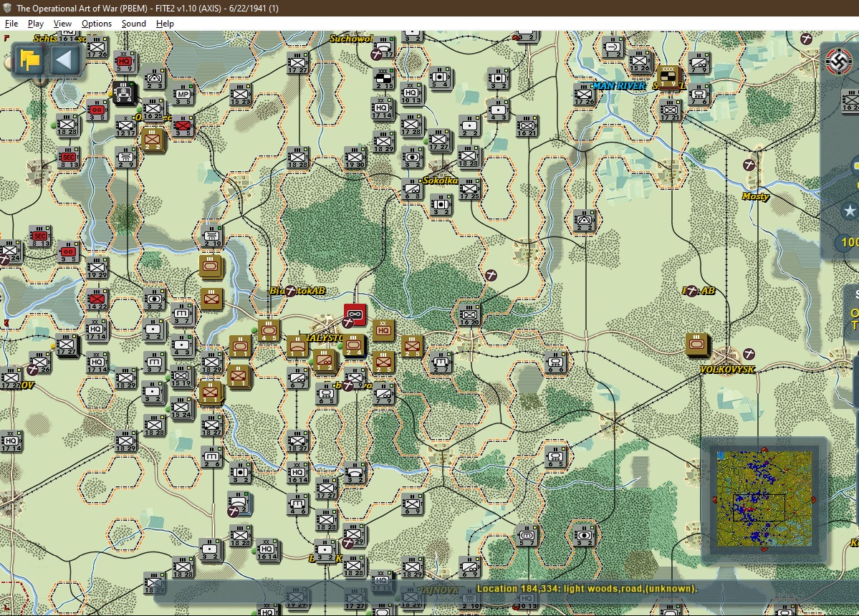Viewport: 859px width, 616px height.
Task: Open the Help menu
Action: point(164,24)
